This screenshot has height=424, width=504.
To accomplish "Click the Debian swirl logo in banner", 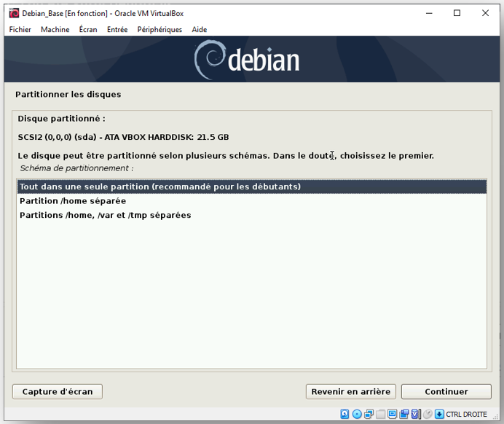I will [210, 60].
